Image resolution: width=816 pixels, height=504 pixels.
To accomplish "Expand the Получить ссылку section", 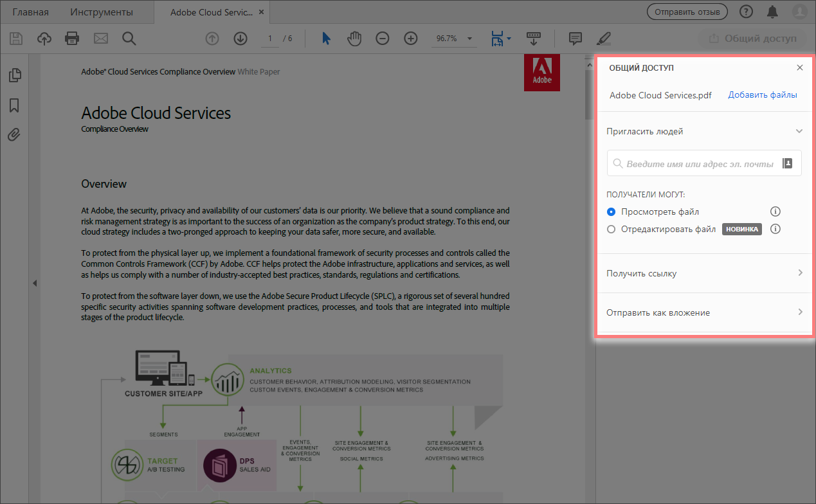I will [x=800, y=273].
